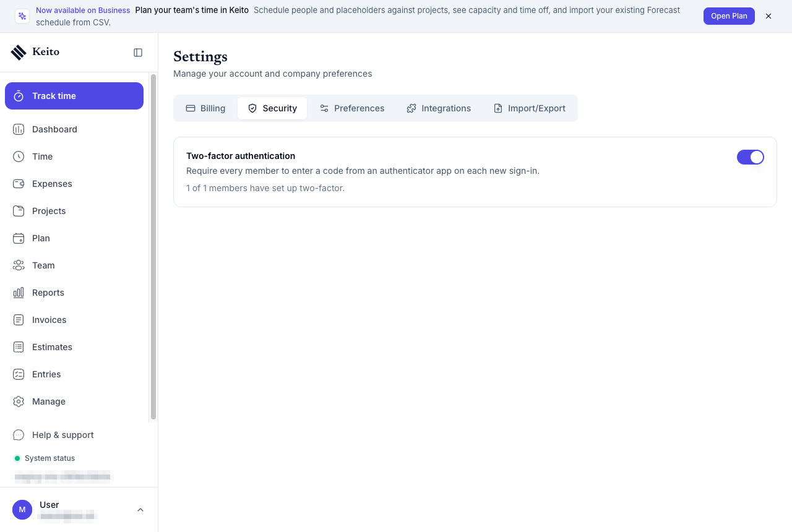Click the Manage gear icon
This screenshot has width=792, height=532.
19,401
